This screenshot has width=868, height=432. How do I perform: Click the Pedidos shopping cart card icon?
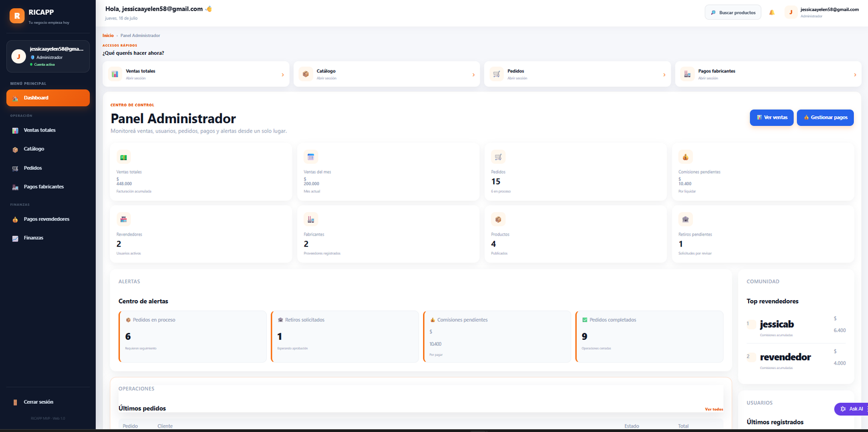pos(498,157)
